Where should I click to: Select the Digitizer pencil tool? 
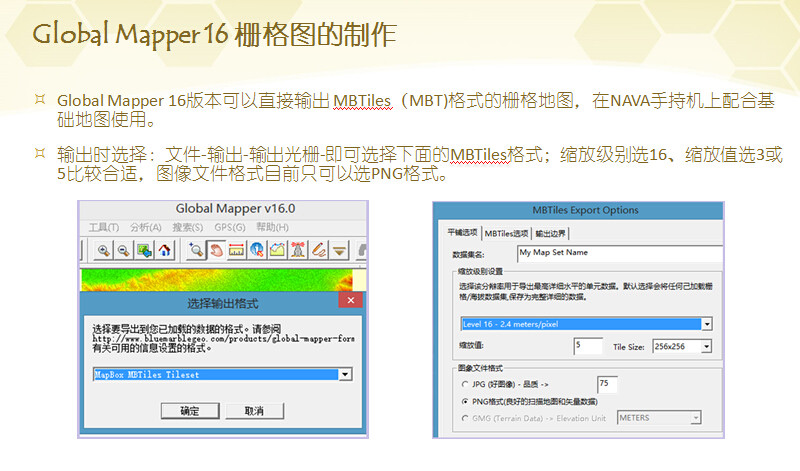[x=319, y=250]
